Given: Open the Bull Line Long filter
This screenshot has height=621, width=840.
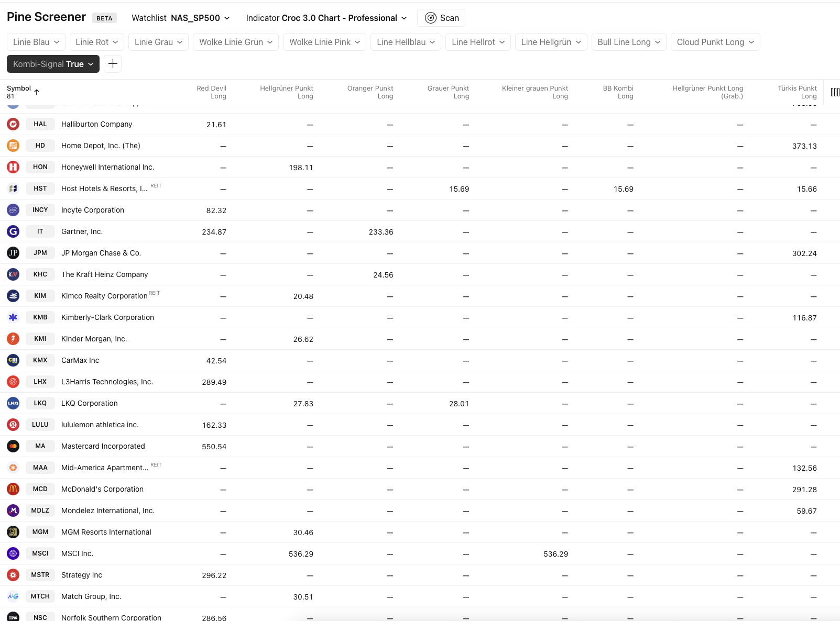Looking at the screenshot, I should pyautogui.click(x=629, y=42).
